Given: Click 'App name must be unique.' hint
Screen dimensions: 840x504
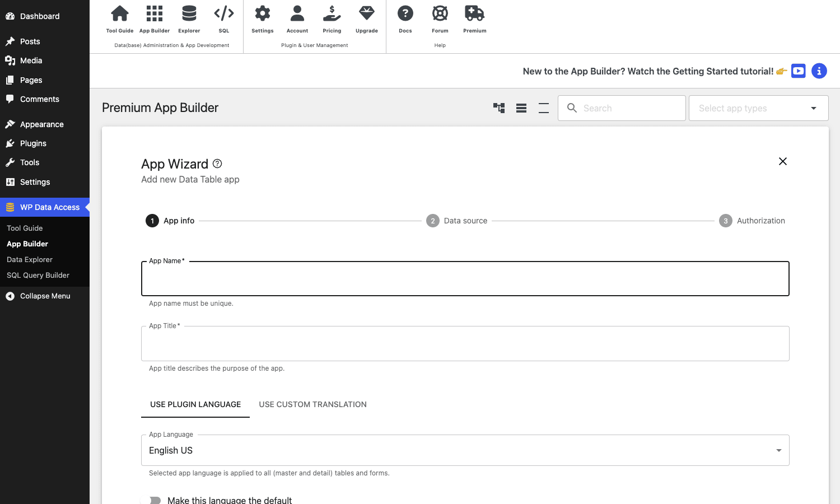Looking at the screenshot, I should (191, 304).
